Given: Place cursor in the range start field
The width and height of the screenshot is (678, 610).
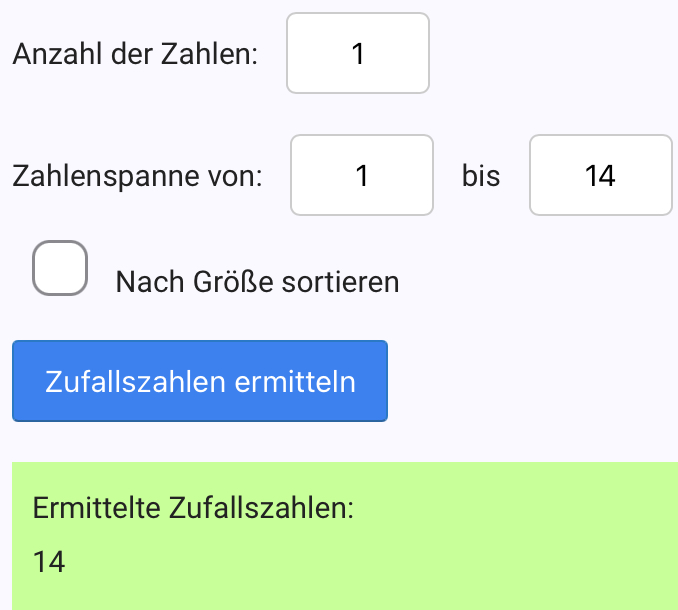Looking at the screenshot, I should [x=362, y=175].
